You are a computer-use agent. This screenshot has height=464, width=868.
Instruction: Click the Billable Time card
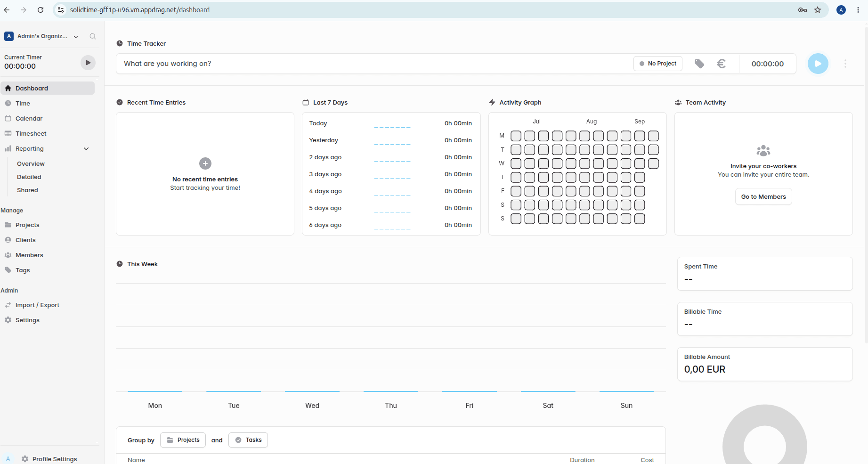(x=765, y=319)
